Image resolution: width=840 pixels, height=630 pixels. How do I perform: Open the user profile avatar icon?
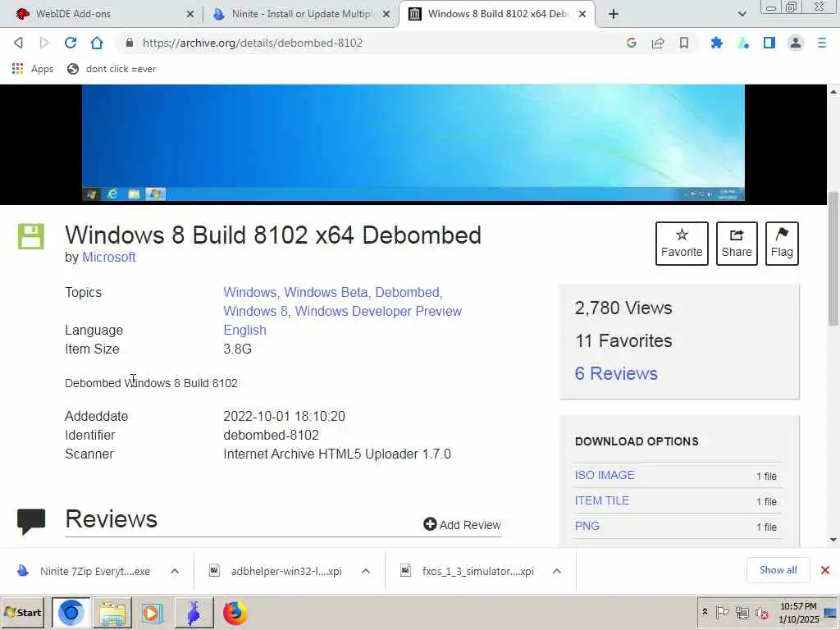click(796, 43)
